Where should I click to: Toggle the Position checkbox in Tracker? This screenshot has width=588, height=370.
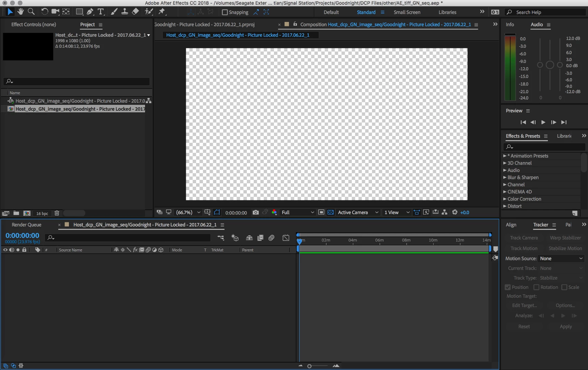tap(508, 287)
